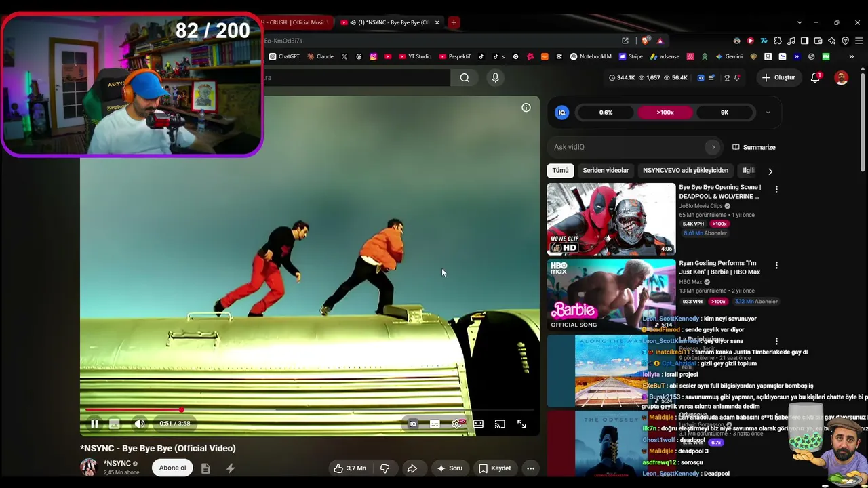Viewport: 868px width, 488px height.
Task: Show more filter chips with right arrow
Action: pos(770,171)
